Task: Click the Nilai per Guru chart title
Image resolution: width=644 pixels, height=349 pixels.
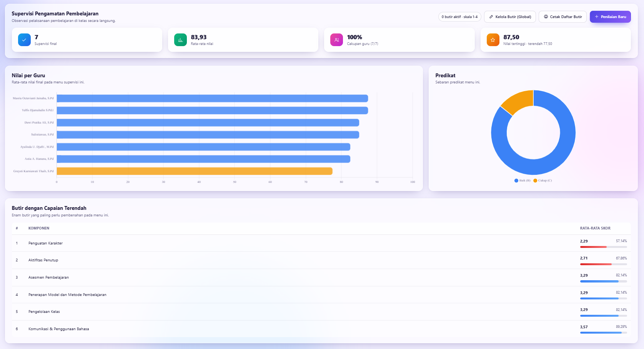Action: pos(28,76)
